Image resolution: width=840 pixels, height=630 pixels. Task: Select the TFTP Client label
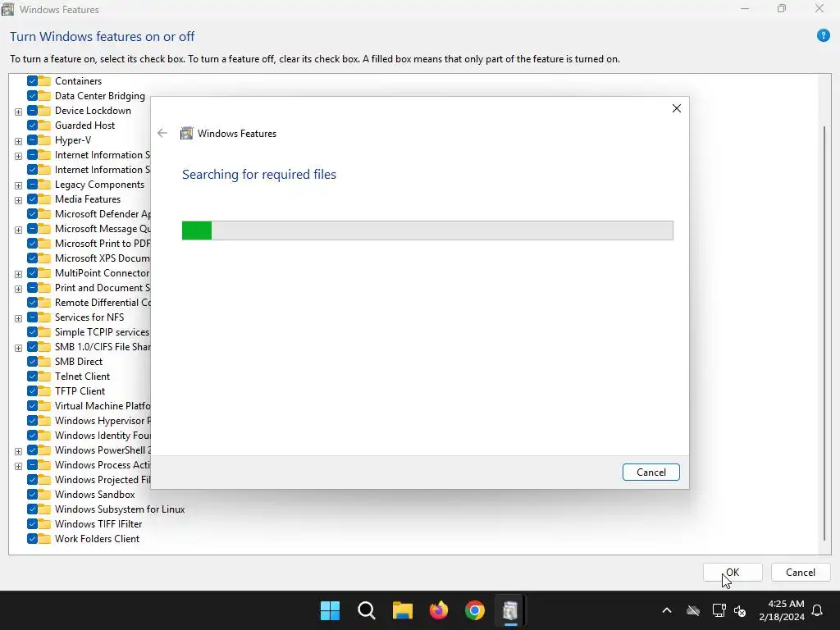click(x=80, y=391)
